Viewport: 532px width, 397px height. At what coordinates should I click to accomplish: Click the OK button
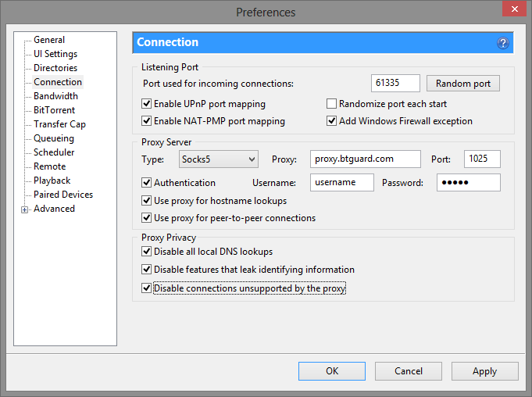(332, 371)
